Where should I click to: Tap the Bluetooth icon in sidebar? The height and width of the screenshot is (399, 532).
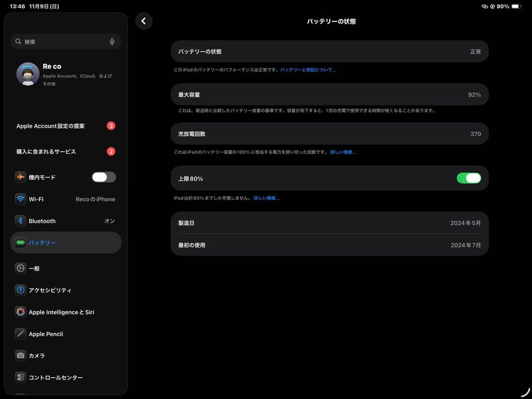20,221
